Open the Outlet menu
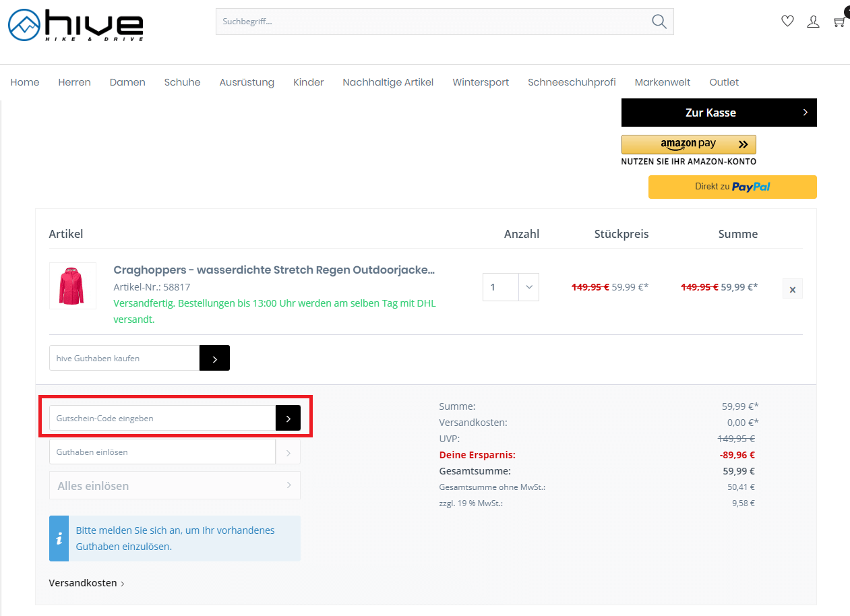The width and height of the screenshot is (850, 616). pyautogui.click(x=724, y=82)
